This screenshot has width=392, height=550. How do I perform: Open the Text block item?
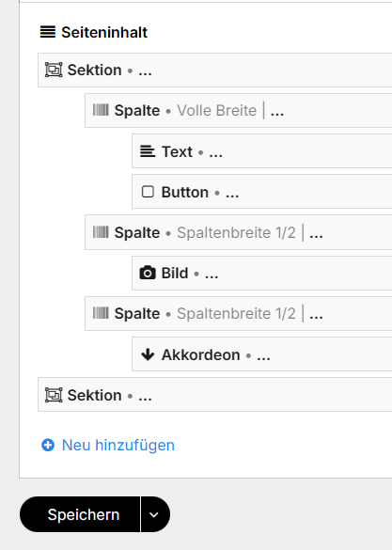point(262,151)
